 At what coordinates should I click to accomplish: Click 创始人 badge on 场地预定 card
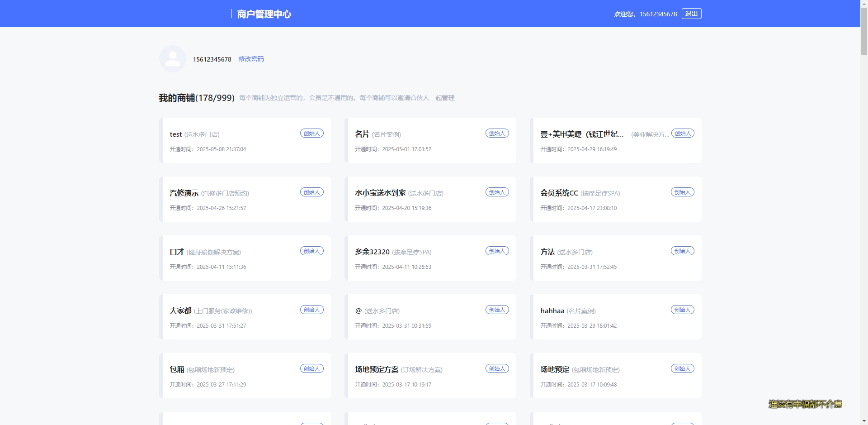click(x=682, y=369)
